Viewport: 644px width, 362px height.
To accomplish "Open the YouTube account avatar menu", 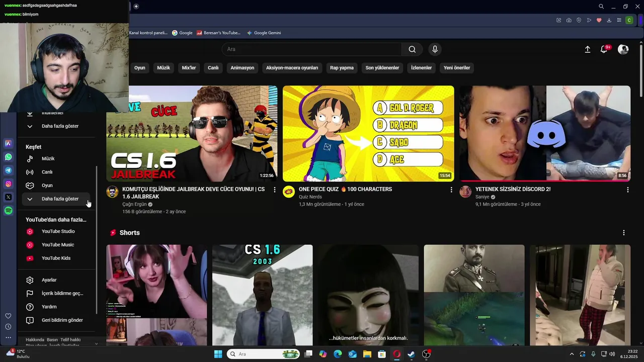I will point(623,49).
